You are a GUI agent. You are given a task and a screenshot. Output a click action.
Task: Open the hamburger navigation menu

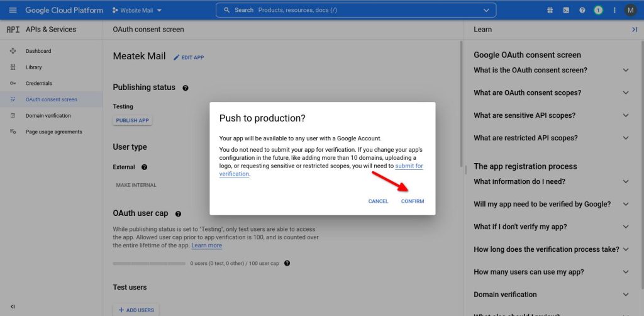[x=13, y=10]
